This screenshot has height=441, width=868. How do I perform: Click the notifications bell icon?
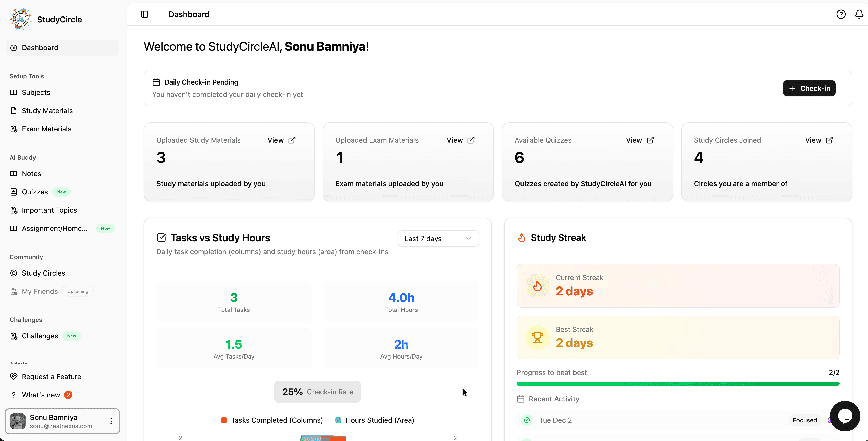(859, 14)
